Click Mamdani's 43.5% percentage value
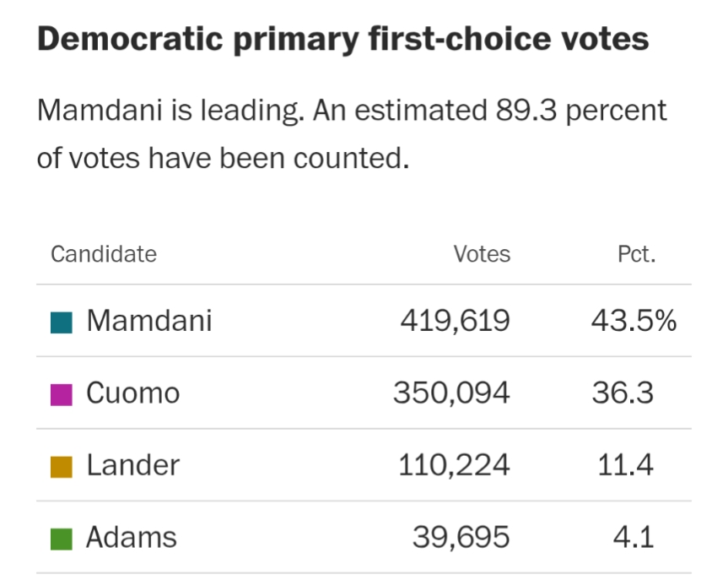Screen dimensions: 728x580 634,321
